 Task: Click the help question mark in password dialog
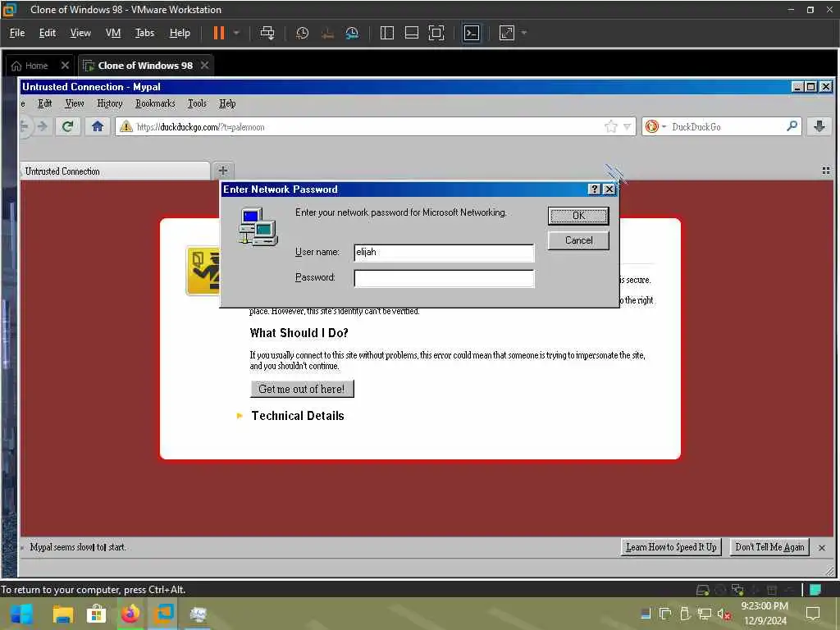tap(594, 189)
